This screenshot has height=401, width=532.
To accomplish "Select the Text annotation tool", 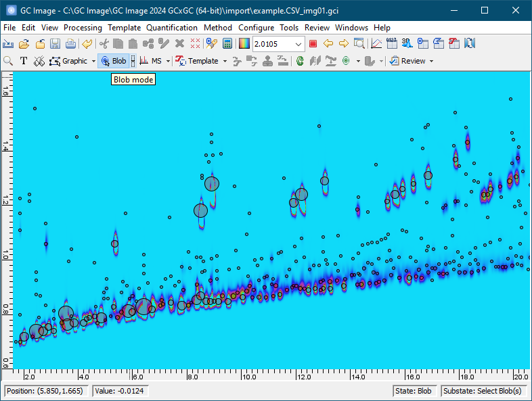I will tap(24, 61).
